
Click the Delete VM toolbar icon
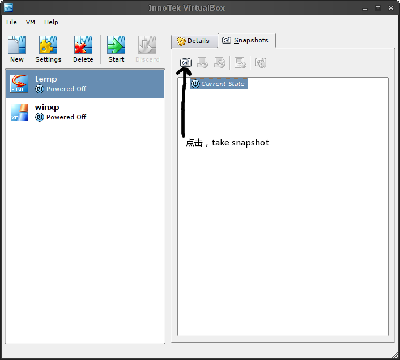pos(83,49)
